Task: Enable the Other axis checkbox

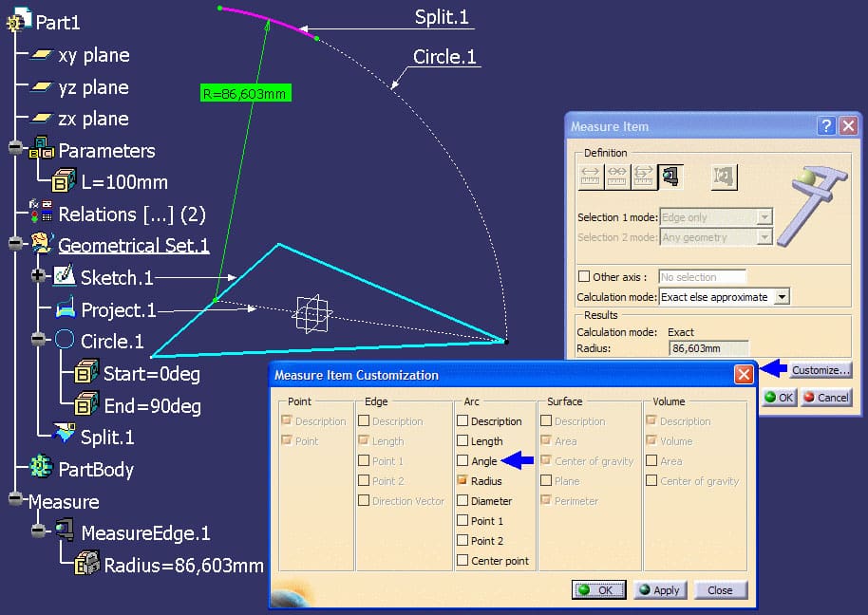Action: [x=583, y=276]
